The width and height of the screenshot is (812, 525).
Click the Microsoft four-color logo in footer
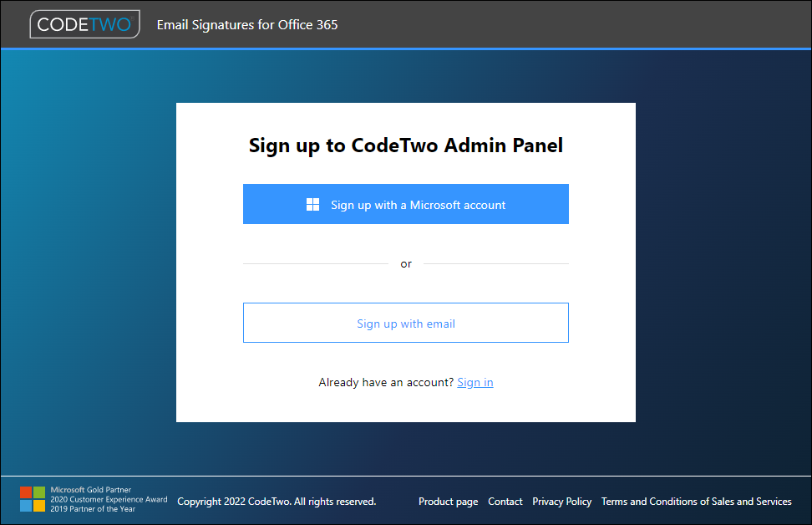point(33,499)
